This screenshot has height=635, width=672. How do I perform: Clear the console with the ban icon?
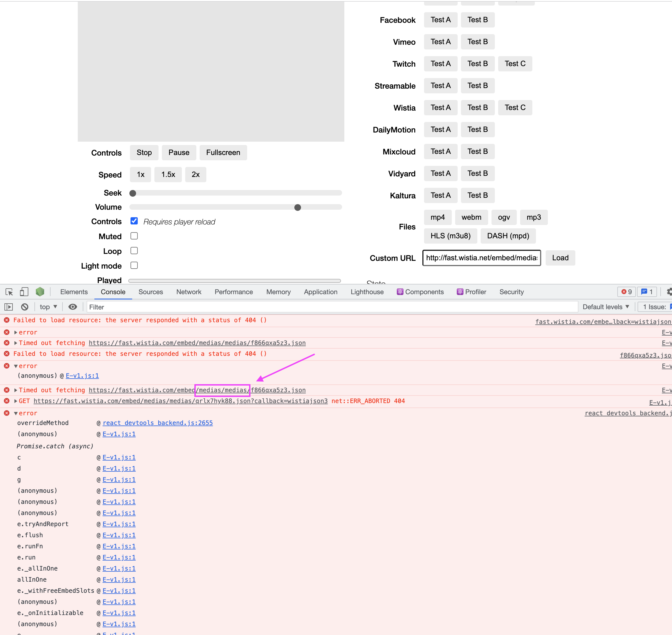click(24, 307)
